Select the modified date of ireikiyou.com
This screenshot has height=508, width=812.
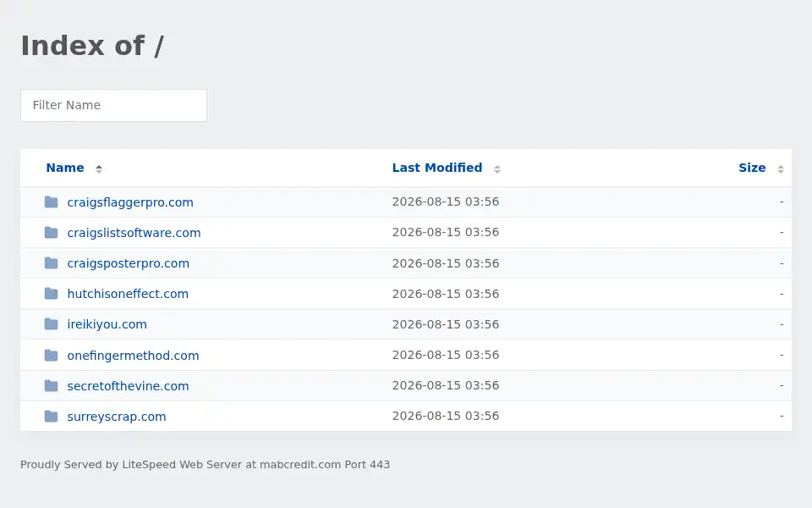point(446,324)
